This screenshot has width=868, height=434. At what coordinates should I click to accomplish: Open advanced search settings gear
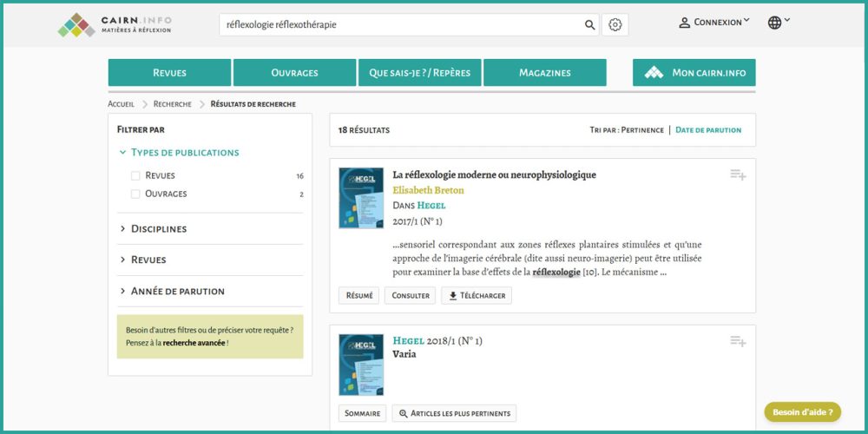(615, 25)
